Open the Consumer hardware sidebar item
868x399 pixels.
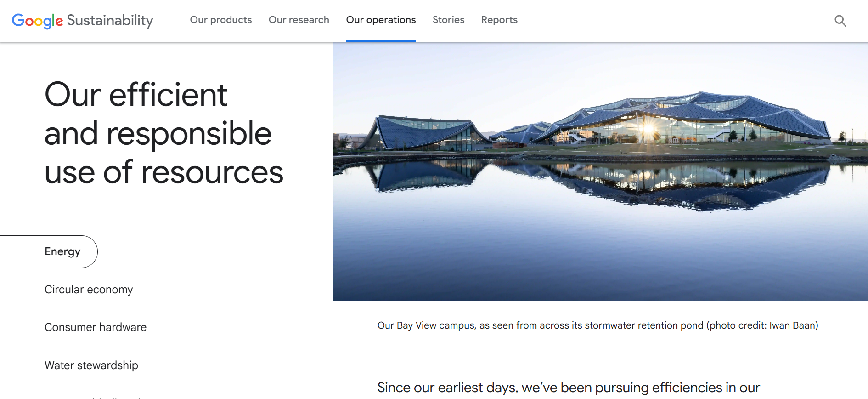pyautogui.click(x=96, y=327)
